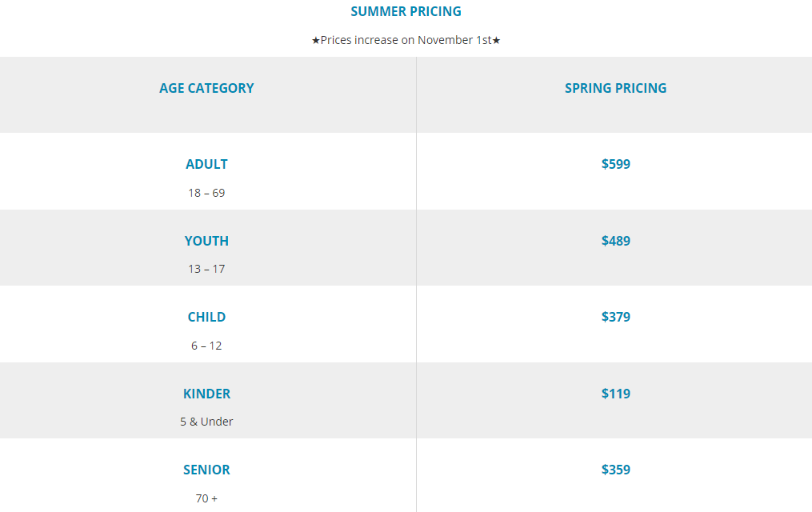Click the ADULT category label

tap(206, 165)
